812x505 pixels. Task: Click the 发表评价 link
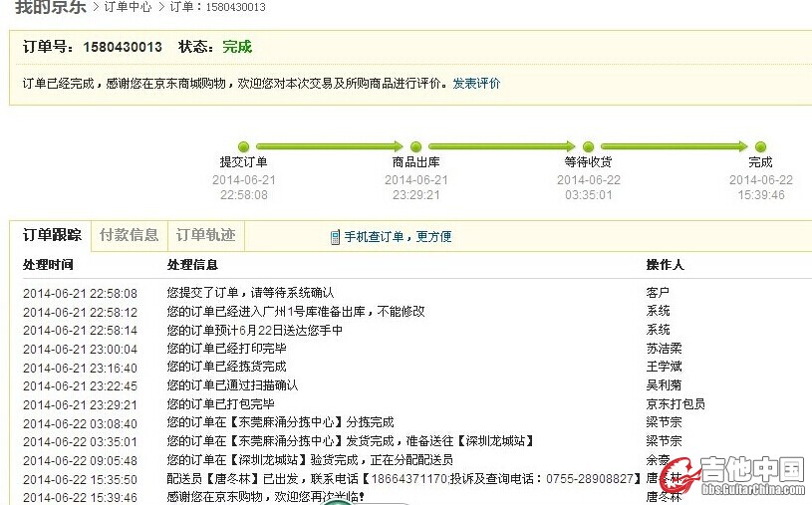pos(476,84)
